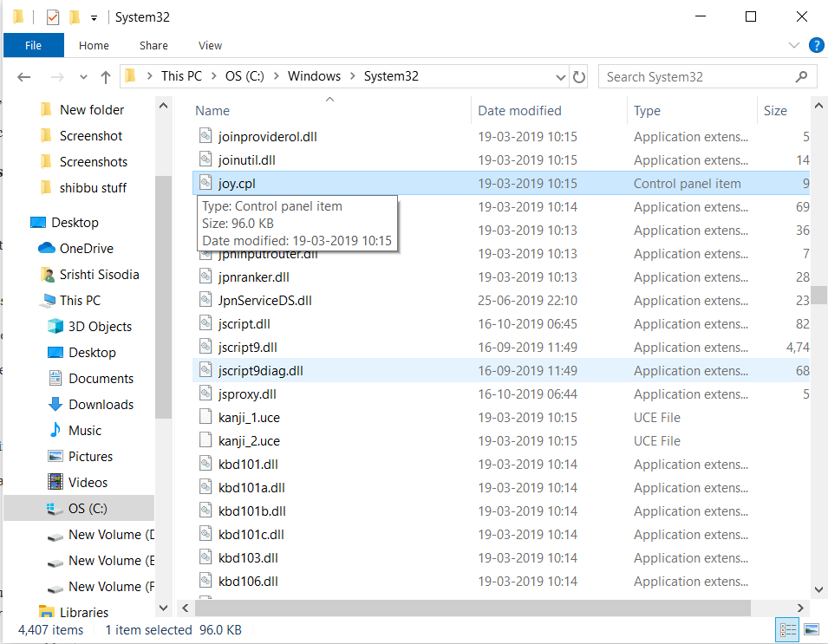Select kanji_2.uce file
This screenshot has width=828, height=644.
pyautogui.click(x=249, y=441)
